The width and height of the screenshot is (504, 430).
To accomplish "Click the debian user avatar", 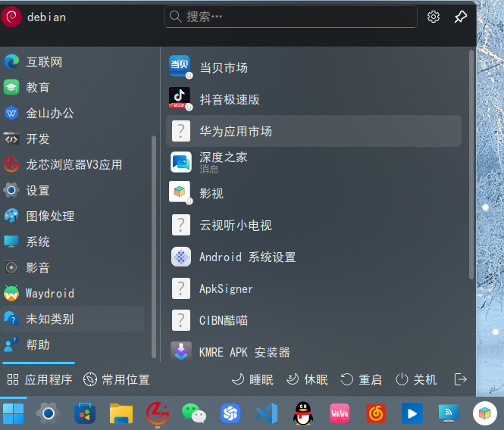I will pyautogui.click(x=11, y=17).
